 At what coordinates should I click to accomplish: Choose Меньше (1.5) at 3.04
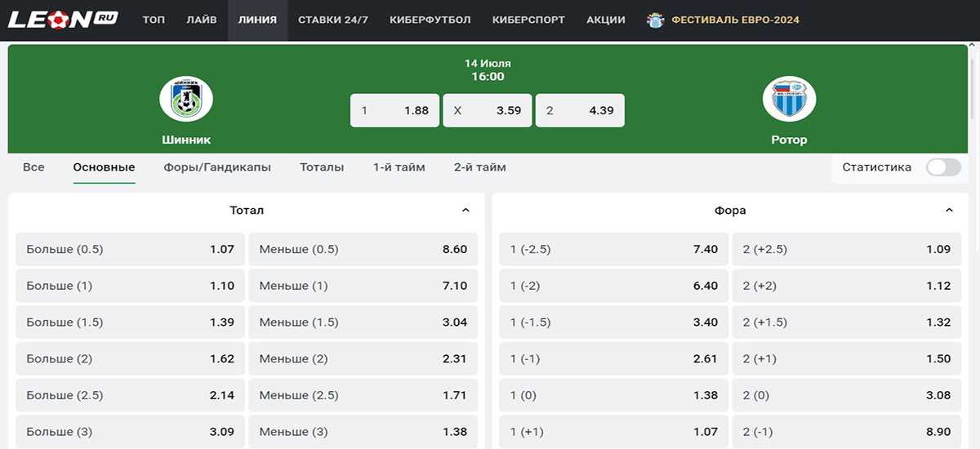(363, 322)
